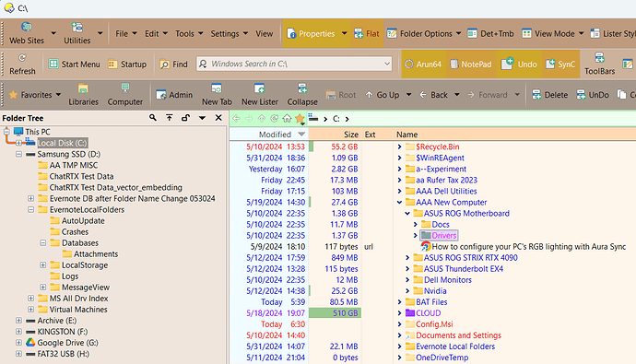Open the Web Sites toolbar button

[x=27, y=33]
